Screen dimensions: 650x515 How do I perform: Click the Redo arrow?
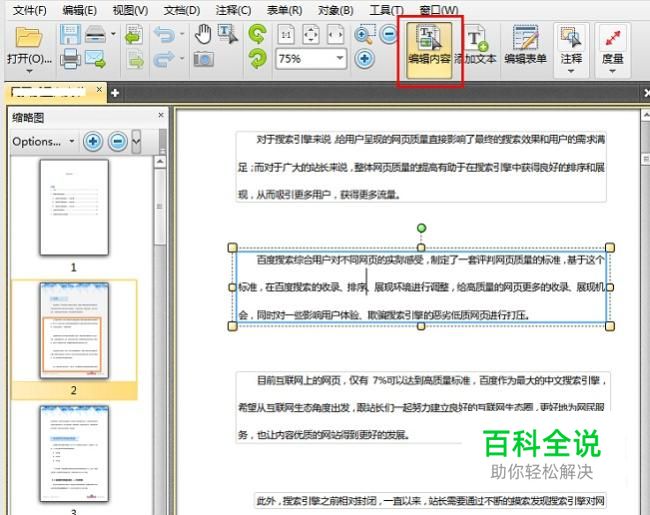(x=164, y=59)
